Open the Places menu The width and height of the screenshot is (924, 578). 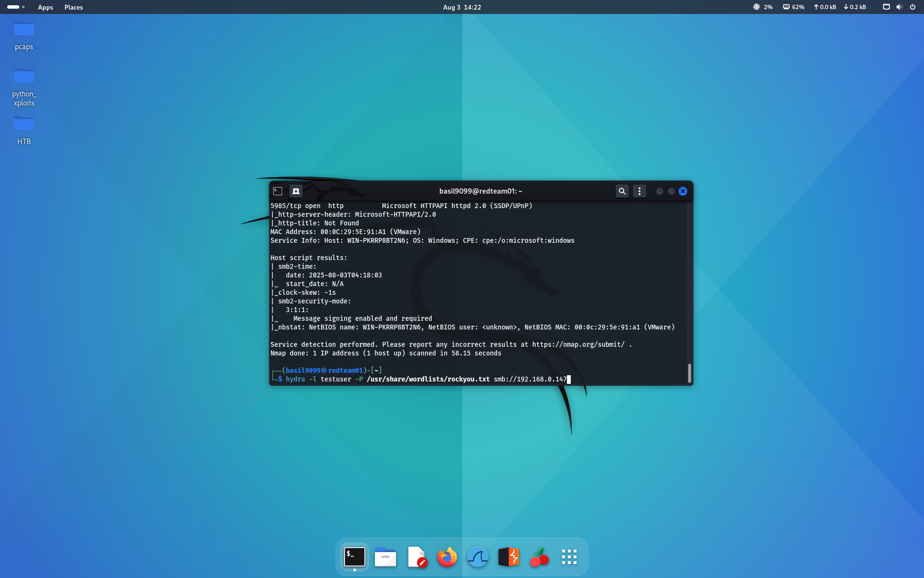(x=73, y=7)
